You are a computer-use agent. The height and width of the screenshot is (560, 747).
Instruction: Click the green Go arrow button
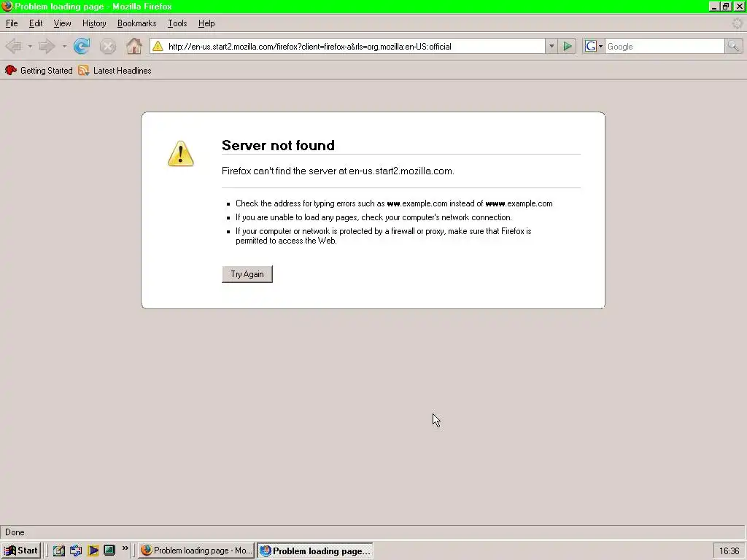pyautogui.click(x=568, y=46)
